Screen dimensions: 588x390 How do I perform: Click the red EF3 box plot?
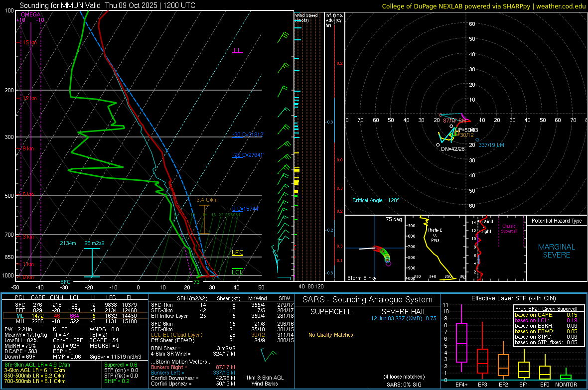click(482, 351)
